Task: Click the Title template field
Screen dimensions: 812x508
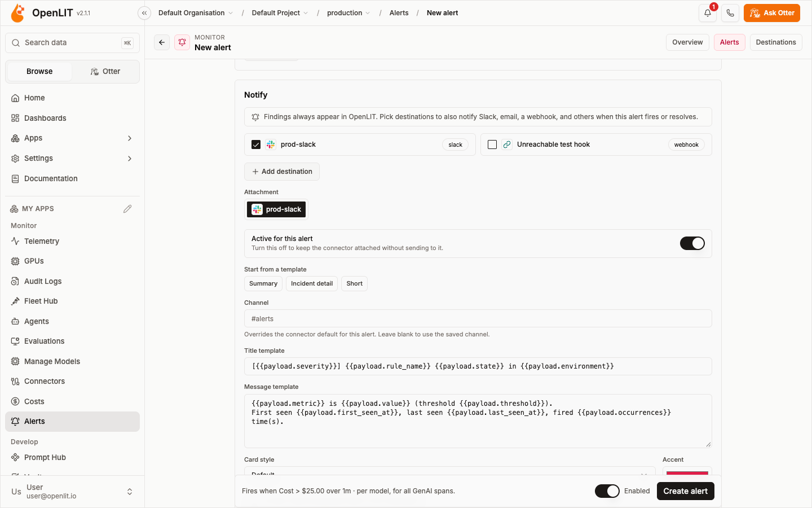Action: pos(478,366)
